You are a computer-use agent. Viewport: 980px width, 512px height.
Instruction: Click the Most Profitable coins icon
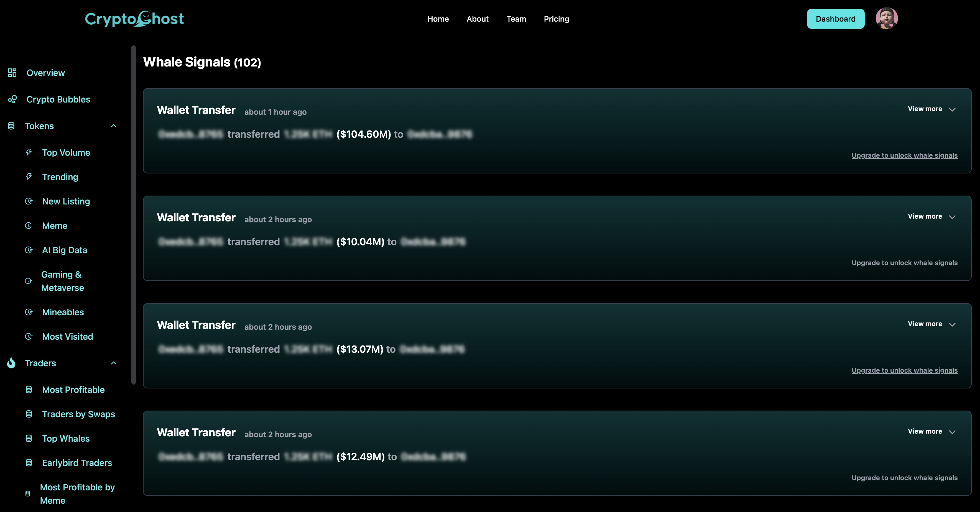coord(29,390)
